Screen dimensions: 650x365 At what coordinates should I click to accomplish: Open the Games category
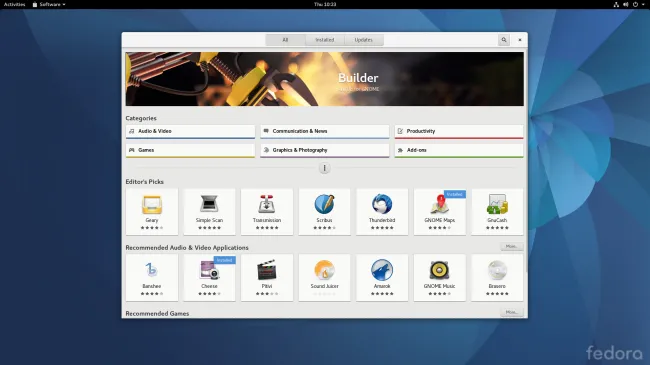tap(190, 151)
